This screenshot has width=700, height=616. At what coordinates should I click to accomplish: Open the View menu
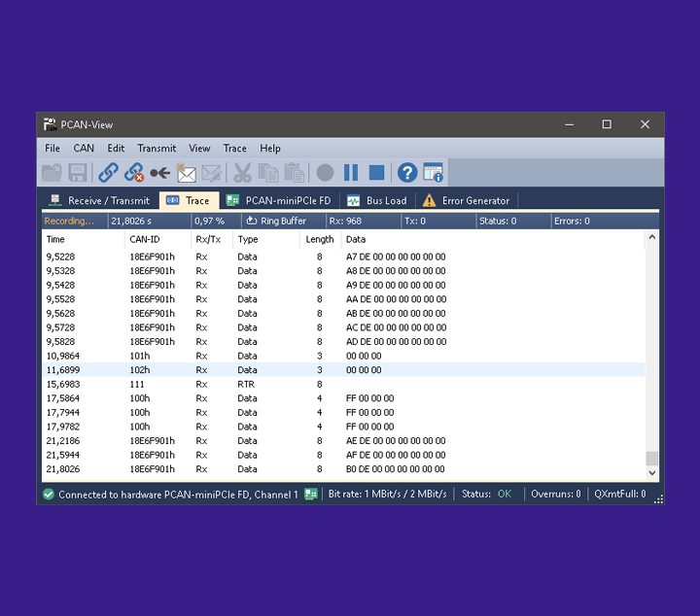pos(199,148)
